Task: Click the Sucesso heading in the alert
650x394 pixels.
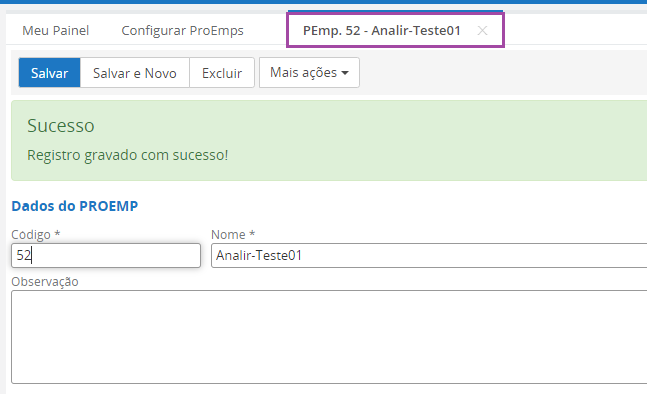Action: [x=61, y=126]
